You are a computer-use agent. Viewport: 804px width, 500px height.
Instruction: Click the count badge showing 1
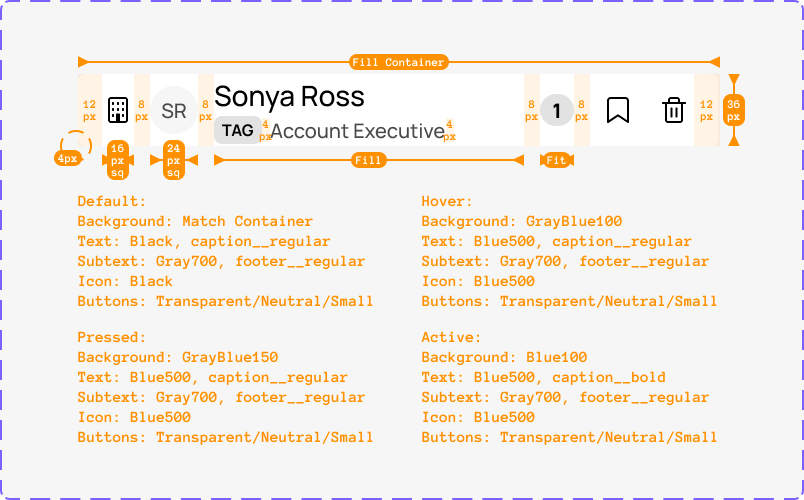click(557, 110)
